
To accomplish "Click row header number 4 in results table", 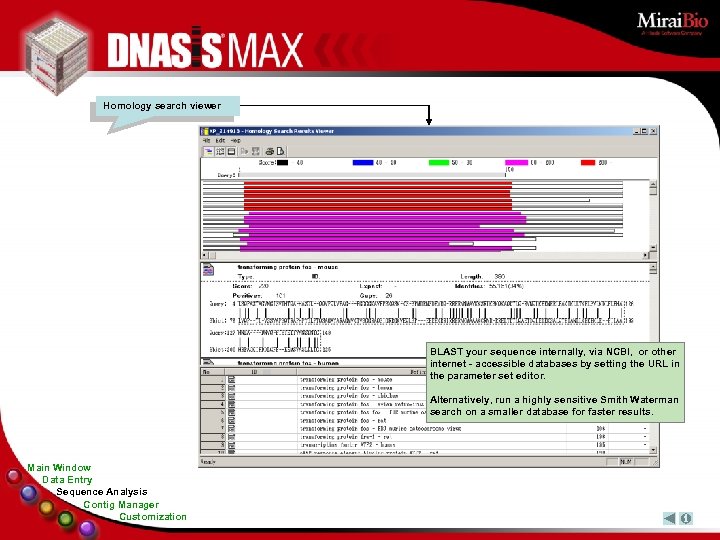I will pyautogui.click(x=214, y=405).
